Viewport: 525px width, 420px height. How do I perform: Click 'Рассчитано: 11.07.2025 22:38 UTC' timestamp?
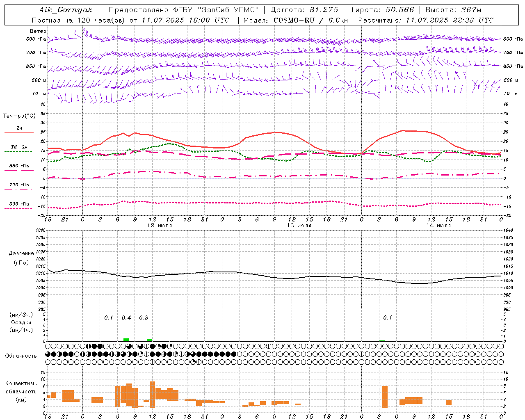(425, 20)
